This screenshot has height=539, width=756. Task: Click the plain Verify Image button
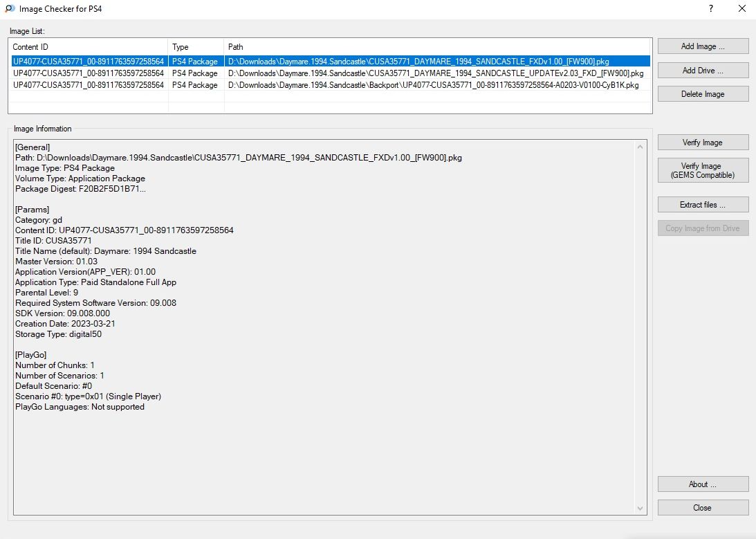(703, 143)
